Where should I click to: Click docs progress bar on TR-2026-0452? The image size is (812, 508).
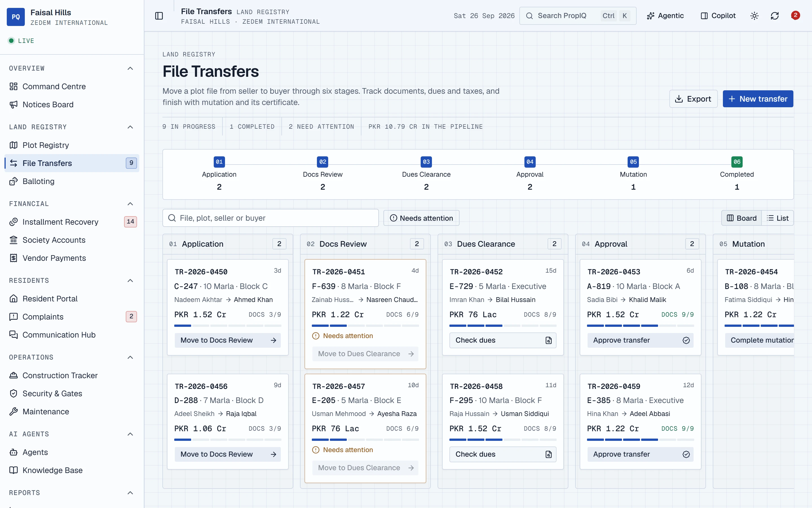pos(503,326)
